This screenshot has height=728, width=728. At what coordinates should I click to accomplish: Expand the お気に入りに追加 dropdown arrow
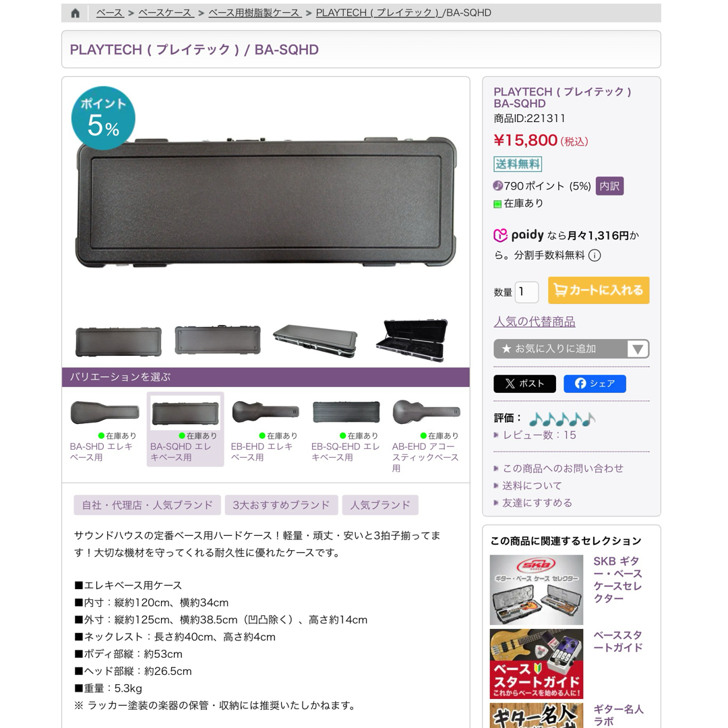[638, 348]
